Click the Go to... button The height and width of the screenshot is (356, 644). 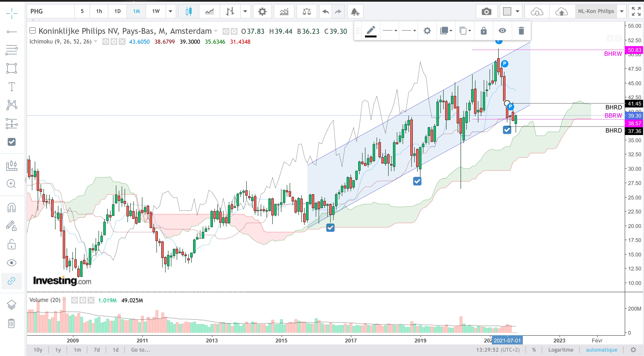click(x=140, y=350)
